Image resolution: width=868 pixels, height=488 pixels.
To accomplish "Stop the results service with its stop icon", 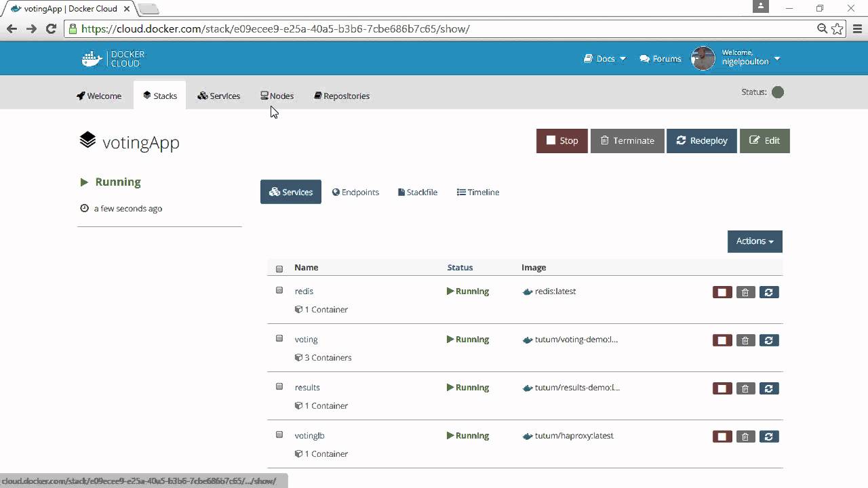I will coord(722,388).
